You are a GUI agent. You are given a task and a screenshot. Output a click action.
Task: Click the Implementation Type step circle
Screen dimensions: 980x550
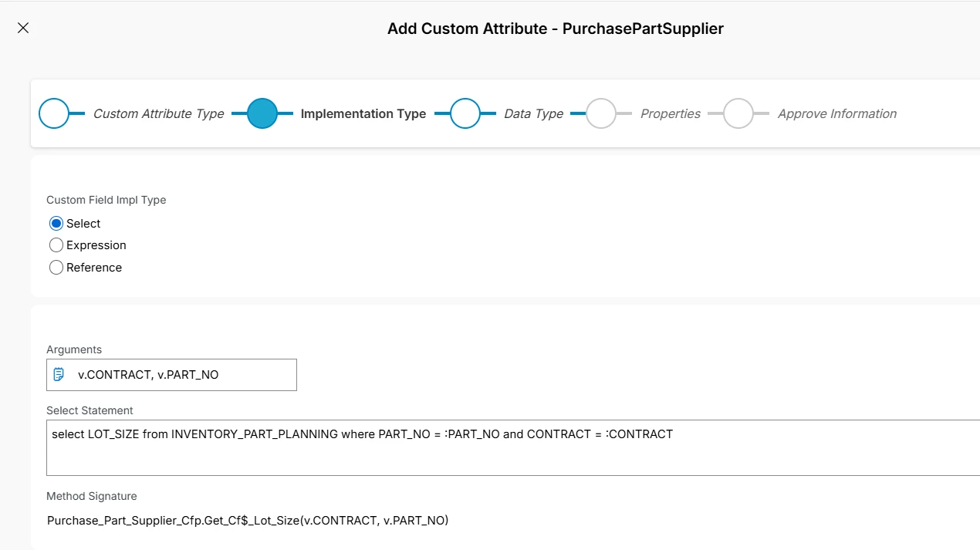pyautogui.click(x=262, y=113)
